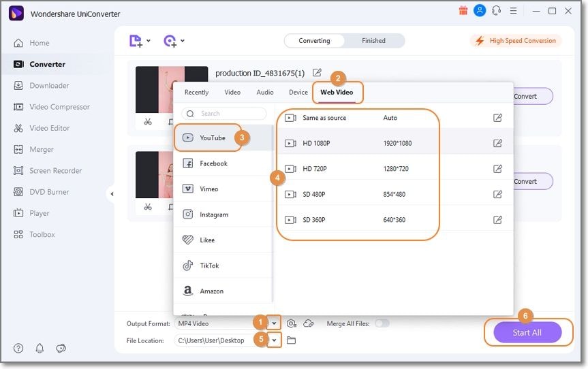
Task: Select HD 1080P 1920*1080 preset
Action: (x=395, y=144)
